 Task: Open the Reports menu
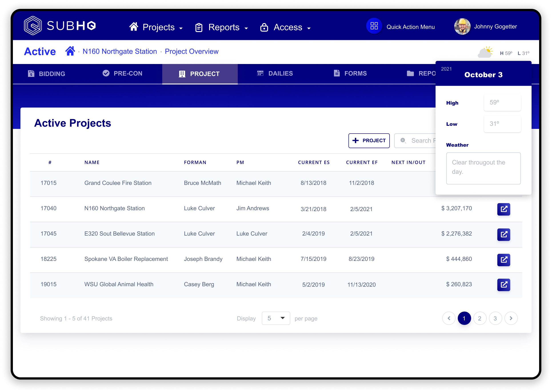point(221,27)
